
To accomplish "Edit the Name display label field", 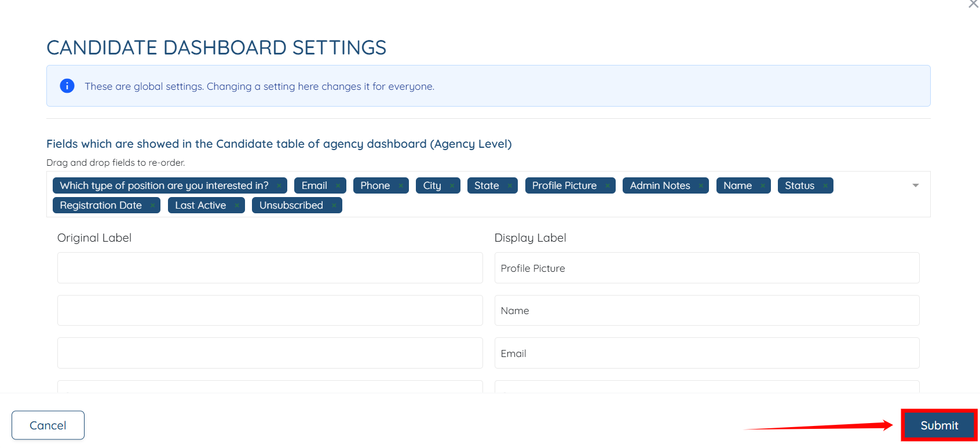I will 707,311.
